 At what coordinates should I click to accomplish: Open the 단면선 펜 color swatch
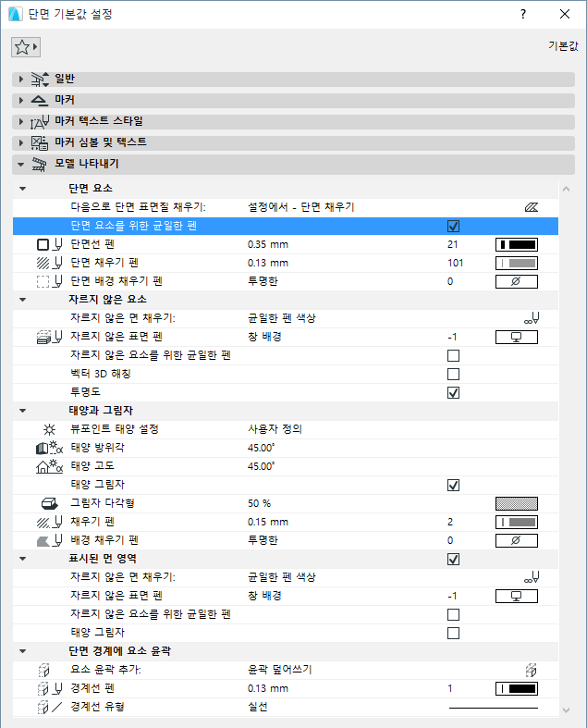tap(517, 244)
